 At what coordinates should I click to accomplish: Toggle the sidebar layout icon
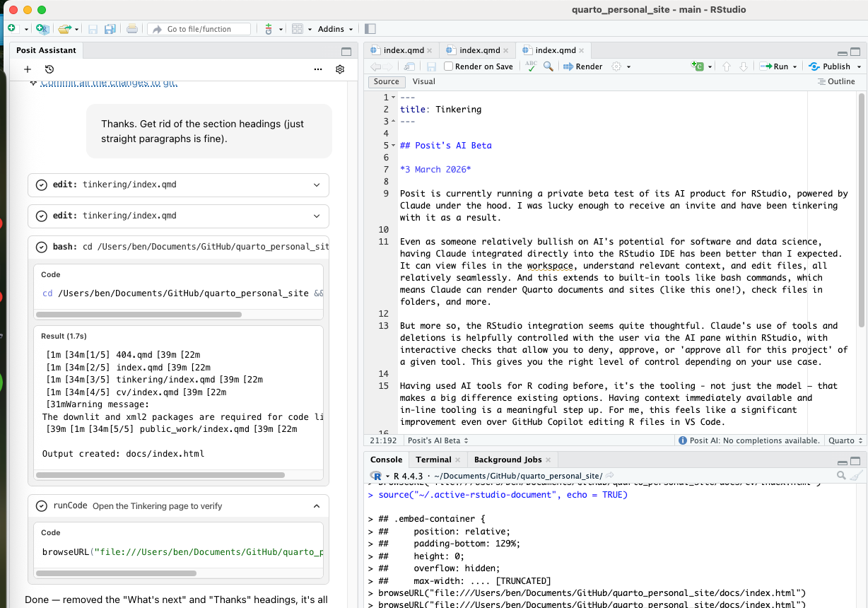[370, 29]
